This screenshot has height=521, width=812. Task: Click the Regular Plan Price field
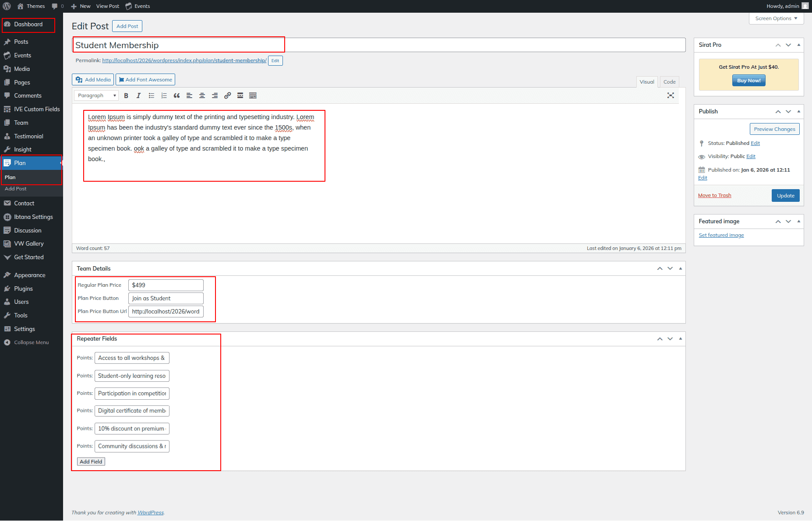coord(166,285)
